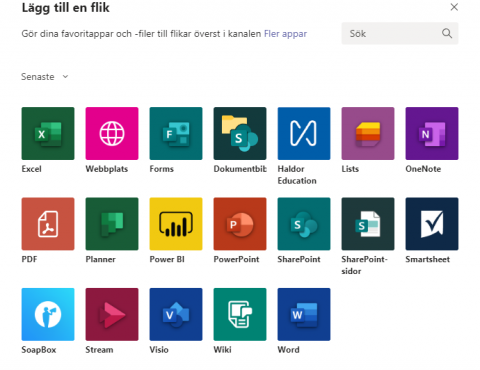Screen dimensions: 480x370
Task: Add the SoapBox app
Action: (48, 314)
